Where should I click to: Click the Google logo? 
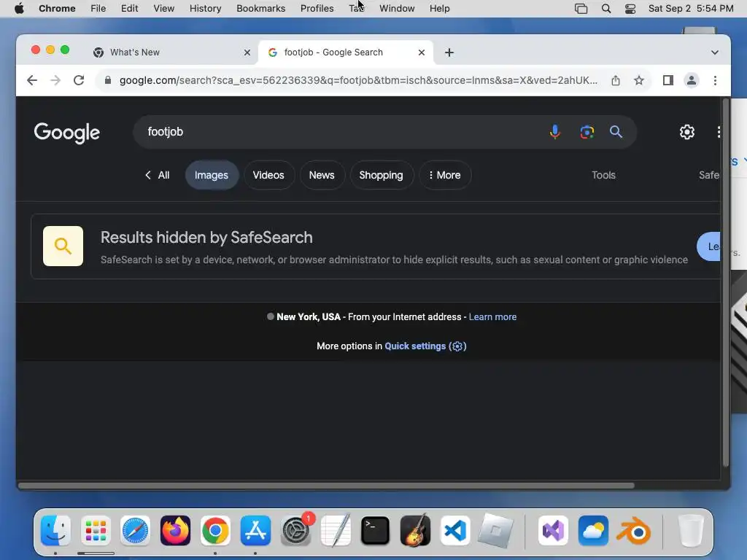click(66, 133)
